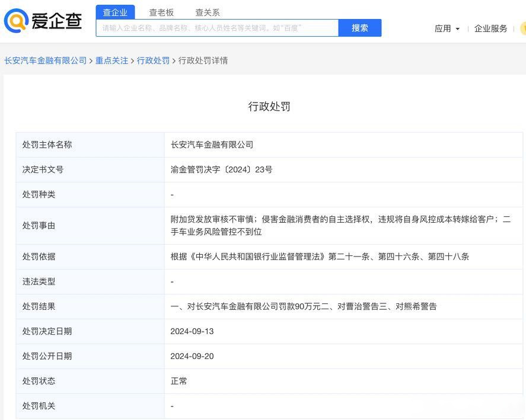Focus the company name search input field
Viewport: 526px width, 420px height.
click(x=217, y=28)
